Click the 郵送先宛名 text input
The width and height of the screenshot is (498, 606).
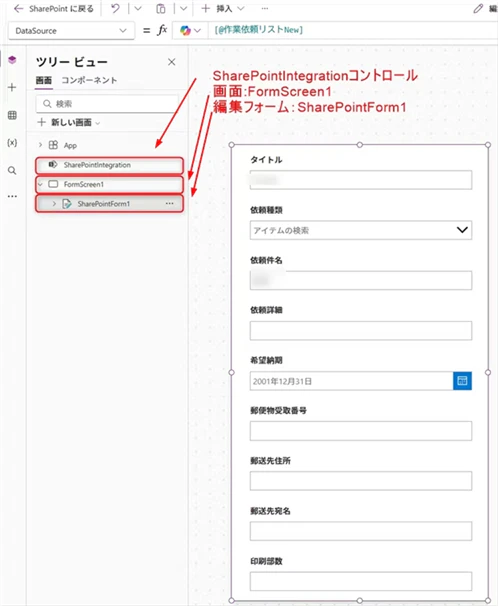[x=360, y=531]
